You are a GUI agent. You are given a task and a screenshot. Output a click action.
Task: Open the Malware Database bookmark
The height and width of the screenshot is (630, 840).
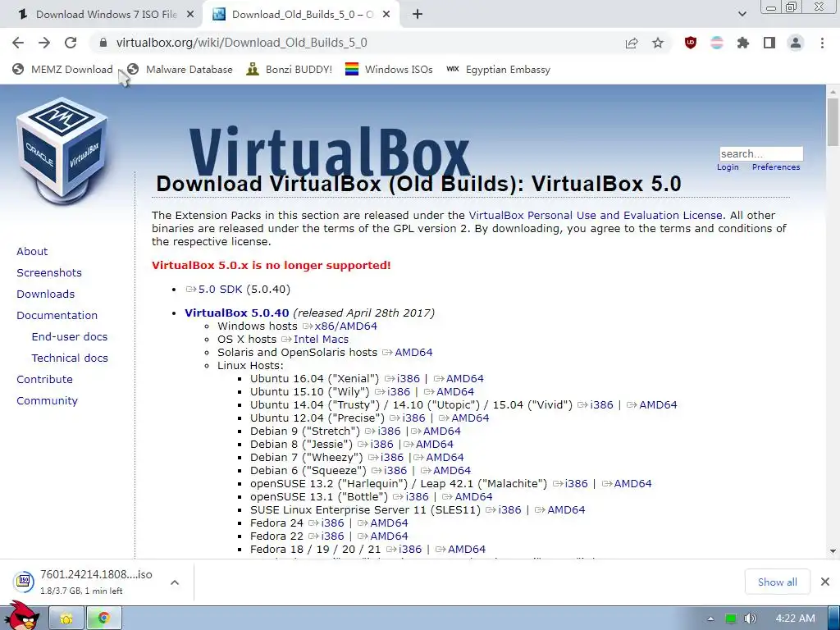pyautogui.click(x=180, y=70)
